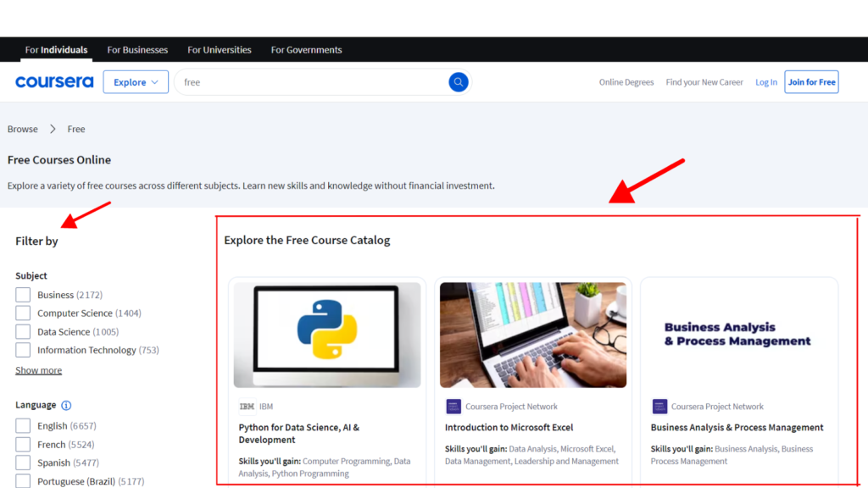Open Introduction to Microsoft Excel course title
The height and width of the screenshot is (488, 868).
tap(509, 427)
